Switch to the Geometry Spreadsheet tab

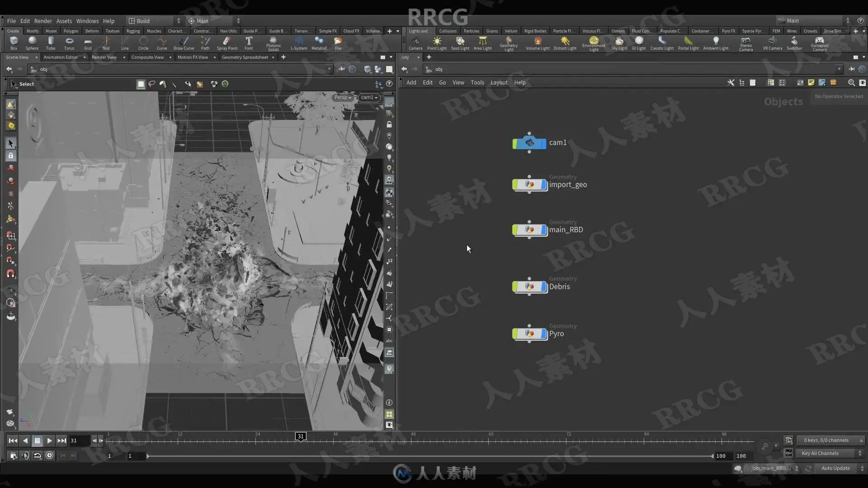(x=245, y=57)
